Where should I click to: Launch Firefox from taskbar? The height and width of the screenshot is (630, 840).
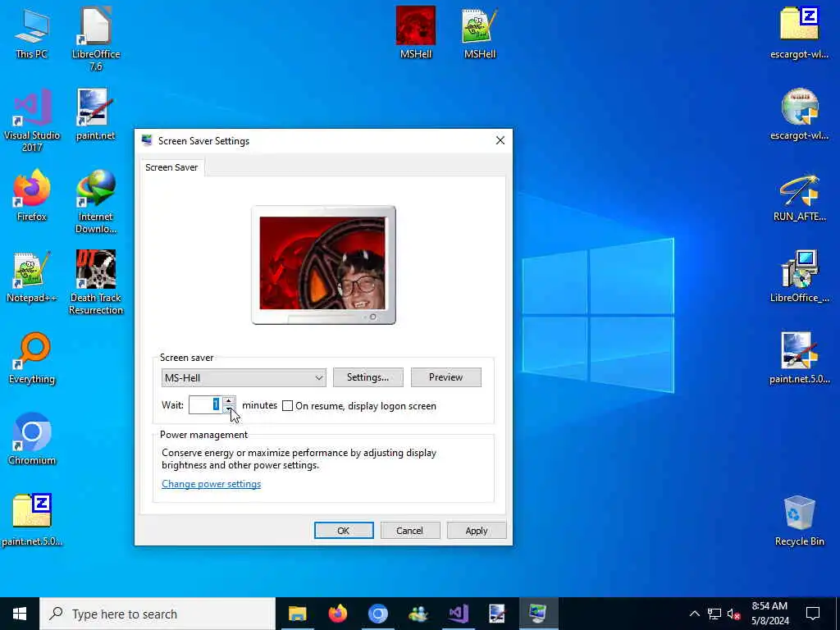click(x=337, y=614)
